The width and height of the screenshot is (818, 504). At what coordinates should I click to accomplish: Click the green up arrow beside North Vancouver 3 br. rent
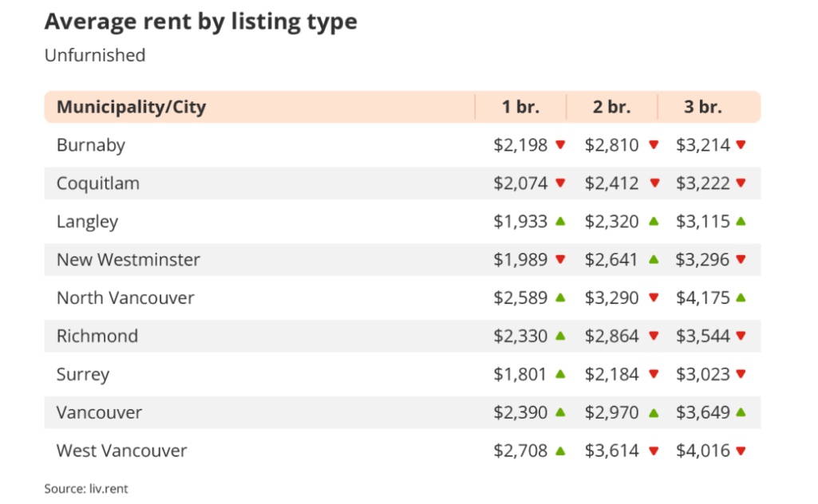click(x=741, y=297)
